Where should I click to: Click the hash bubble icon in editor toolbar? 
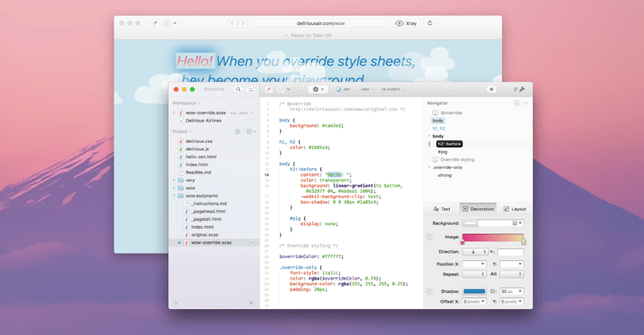click(x=491, y=89)
